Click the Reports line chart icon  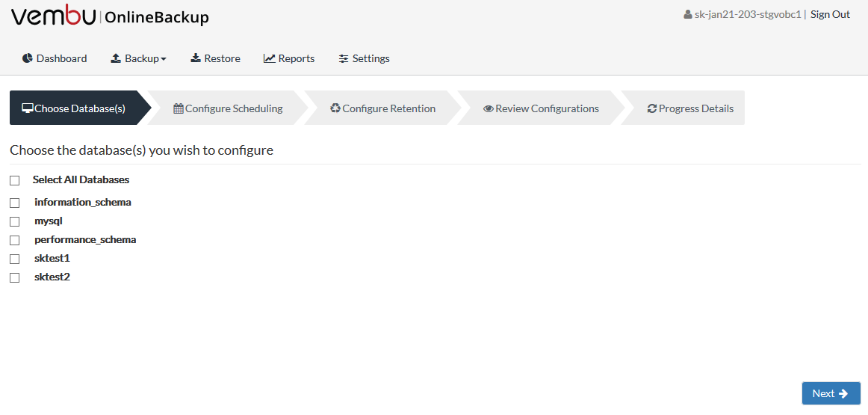click(270, 58)
